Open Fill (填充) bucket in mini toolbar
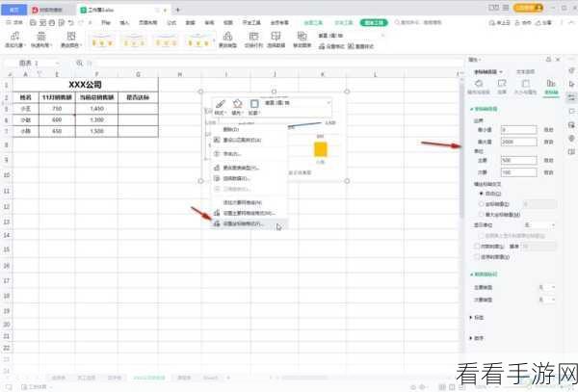The image size is (578, 392). tap(237, 107)
